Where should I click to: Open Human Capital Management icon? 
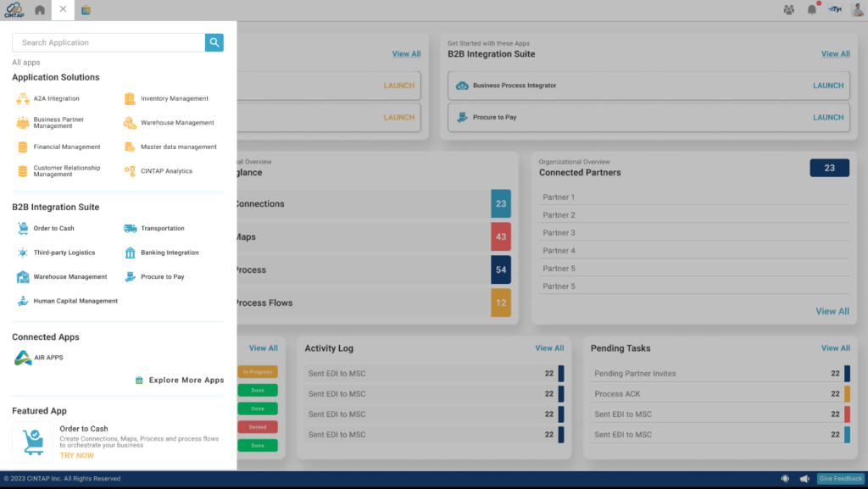[23, 301]
